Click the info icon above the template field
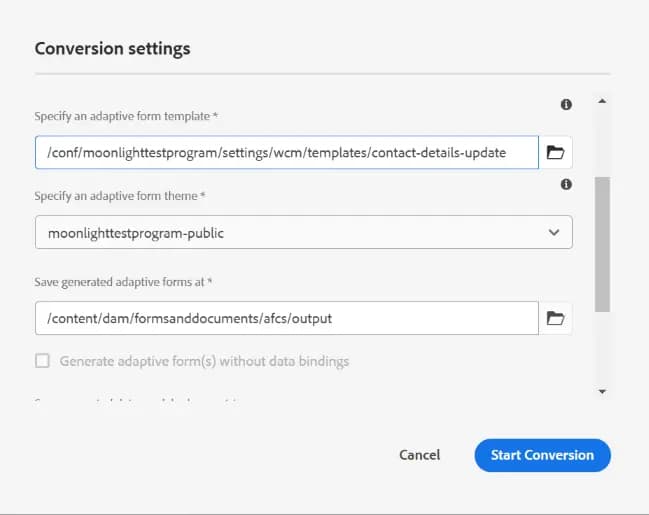The width and height of the screenshot is (649, 515). pos(566,104)
